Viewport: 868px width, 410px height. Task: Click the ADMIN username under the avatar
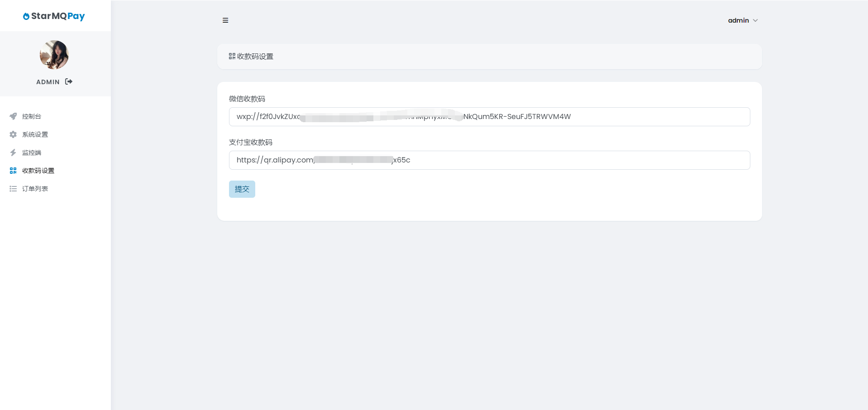[48, 82]
